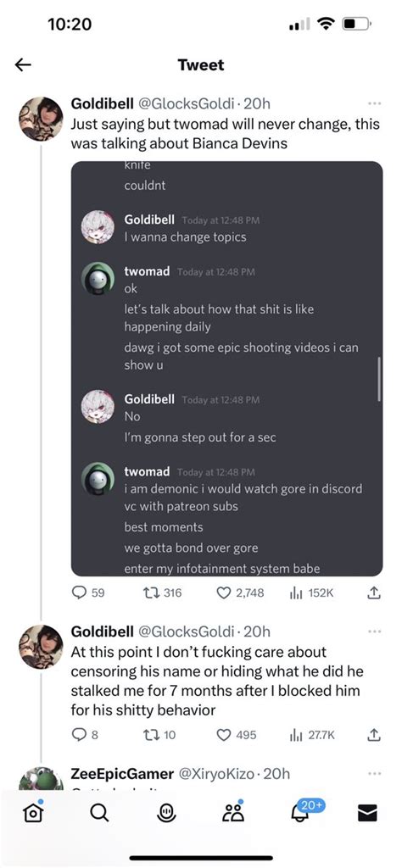Tap the back arrow in the header
This screenshot has width=402, height=868.
click(x=23, y=64)
